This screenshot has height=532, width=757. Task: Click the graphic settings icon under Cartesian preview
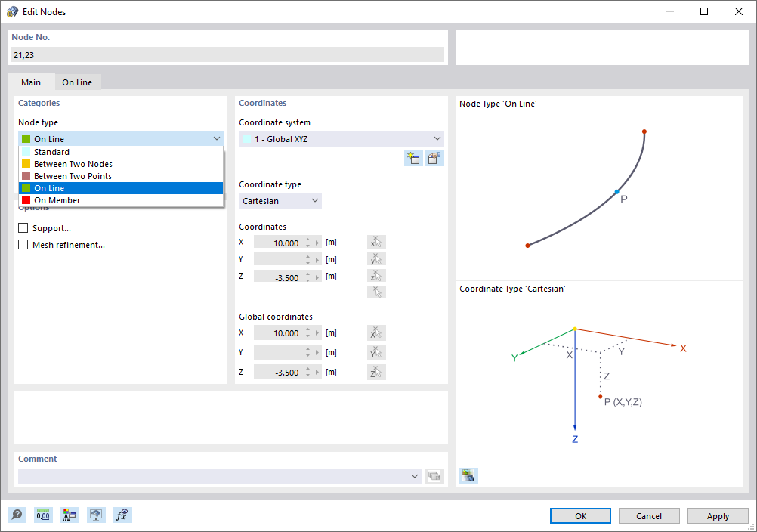click(468, 475)
